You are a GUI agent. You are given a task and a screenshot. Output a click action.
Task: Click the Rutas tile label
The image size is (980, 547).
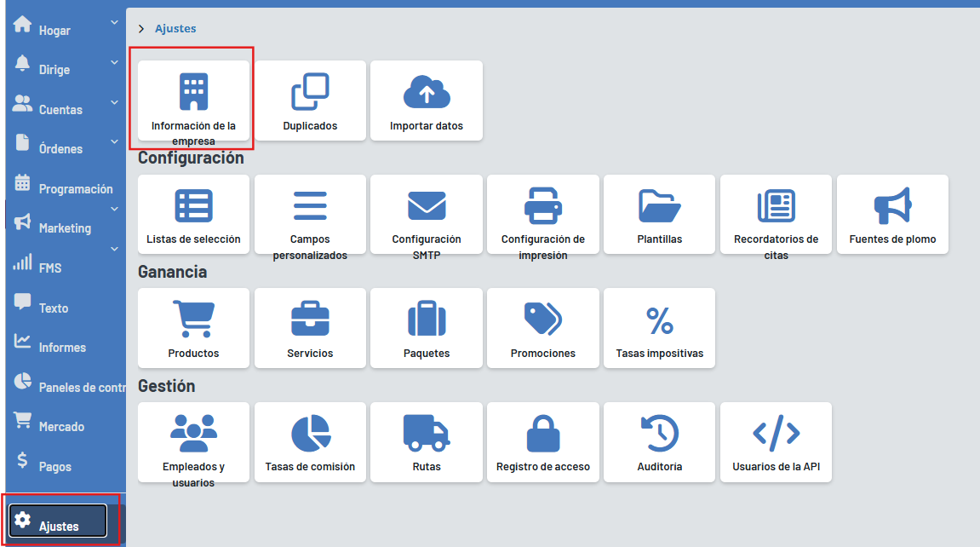tap(427, 467)
